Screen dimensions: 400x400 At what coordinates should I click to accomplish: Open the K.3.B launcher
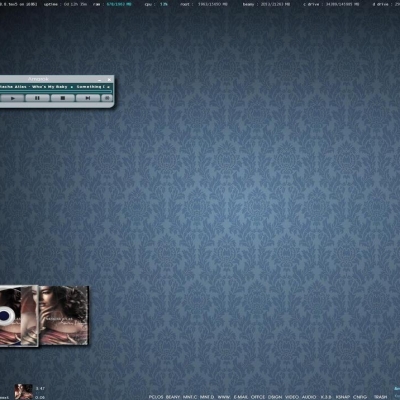326,397
